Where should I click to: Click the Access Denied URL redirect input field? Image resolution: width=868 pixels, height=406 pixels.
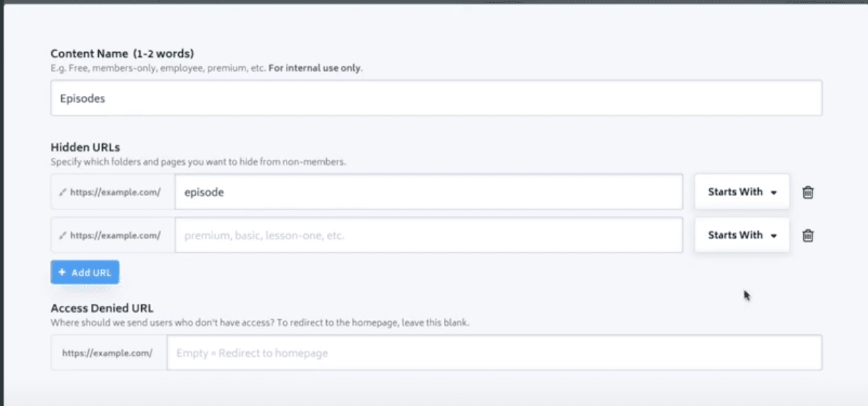[495, 352]
